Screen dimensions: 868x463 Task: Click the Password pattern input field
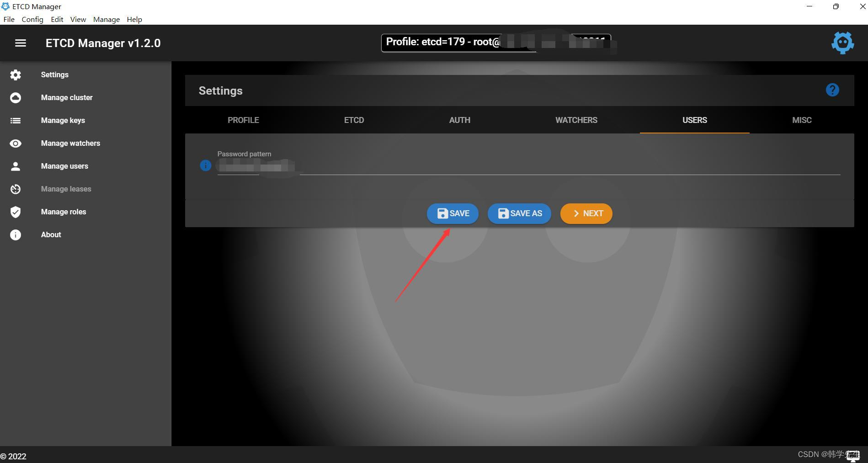(x=529, y=167)
